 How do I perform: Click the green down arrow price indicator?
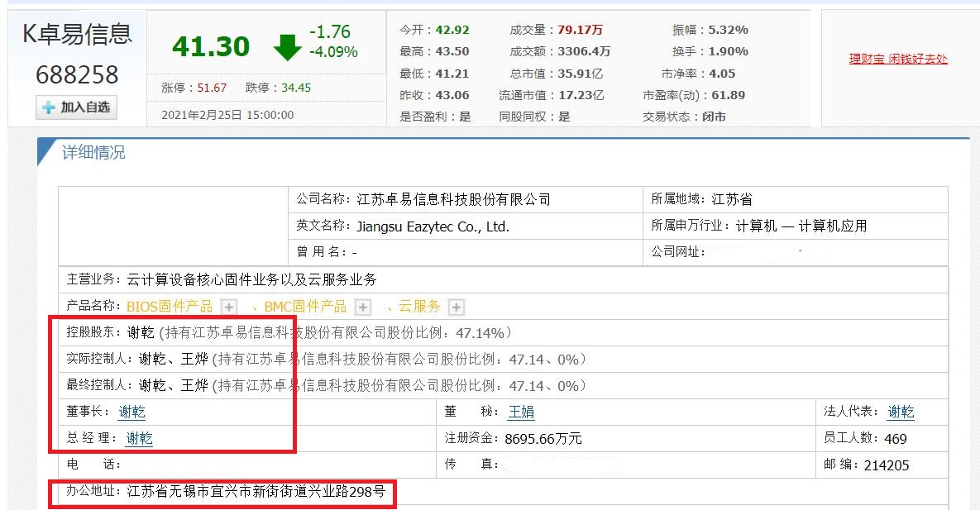tap(288, 46)
